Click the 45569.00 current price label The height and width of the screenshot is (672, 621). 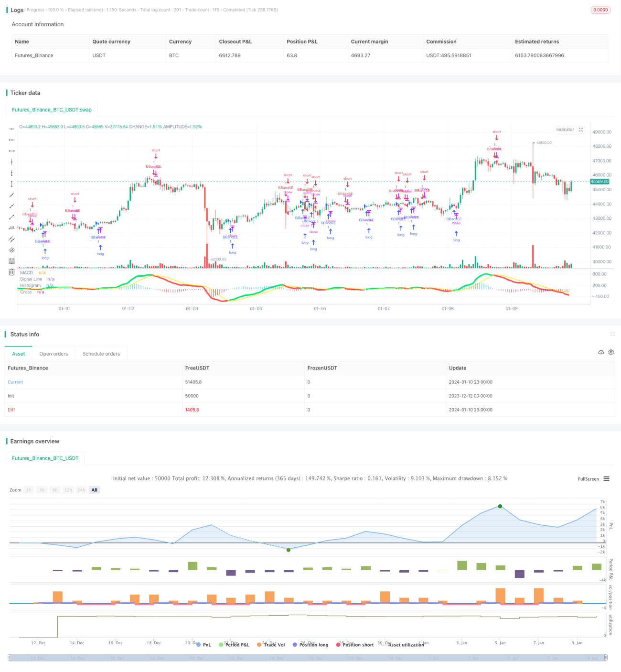tap(600, 182)
